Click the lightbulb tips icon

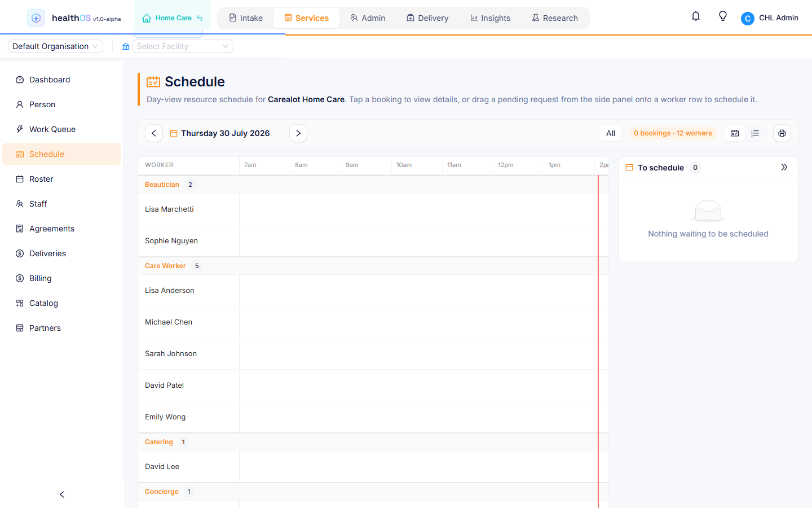tap(723, 16)
